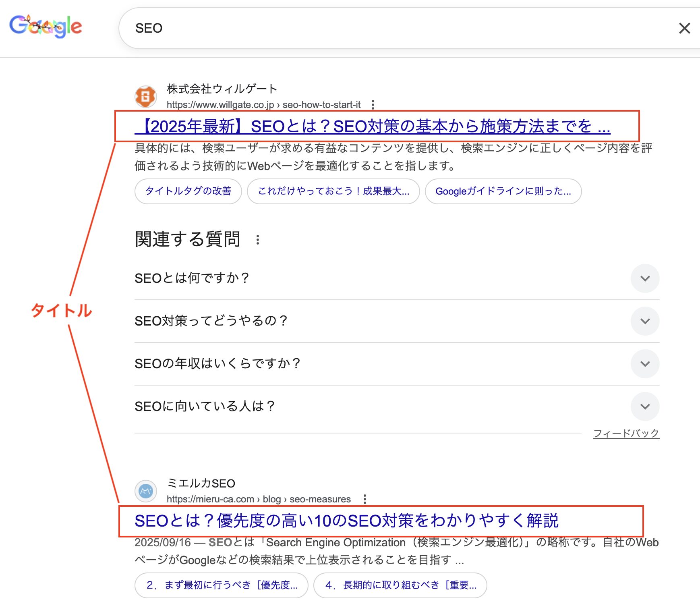This screenshot has height=614, width=700.
Task: Expand SEOに向いている人は？ question
Action: click(x=645, y=407)
